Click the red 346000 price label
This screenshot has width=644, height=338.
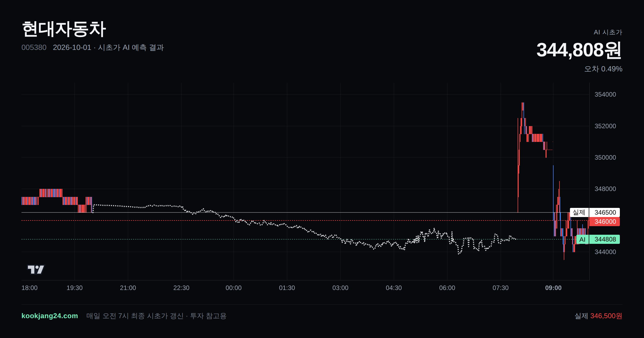point(605,222)
